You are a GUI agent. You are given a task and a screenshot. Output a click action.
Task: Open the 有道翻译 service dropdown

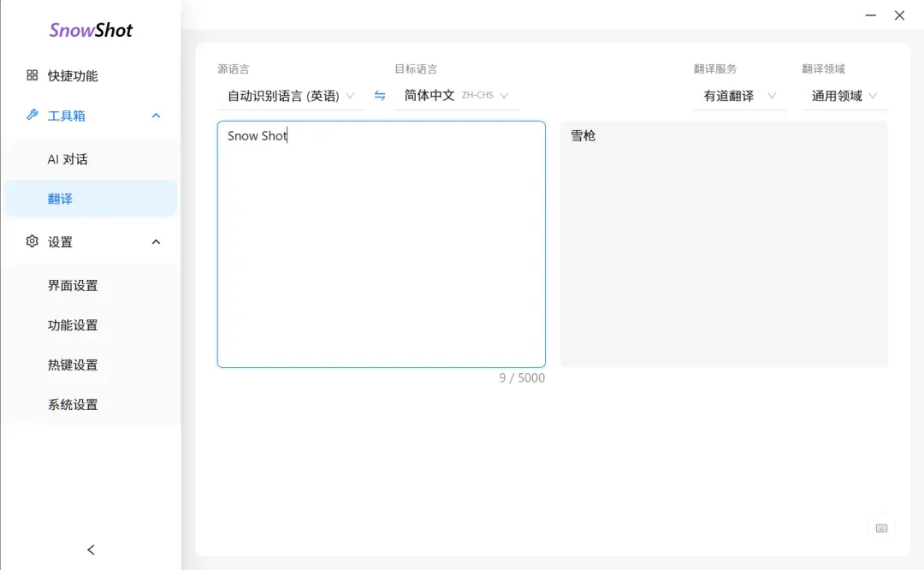pyautogui.click(x=739, y=96)
